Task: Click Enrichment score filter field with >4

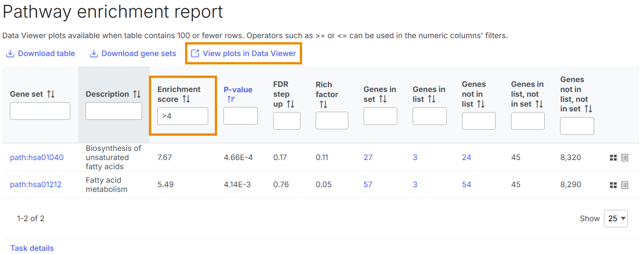Action: click(x=183, y=116)
